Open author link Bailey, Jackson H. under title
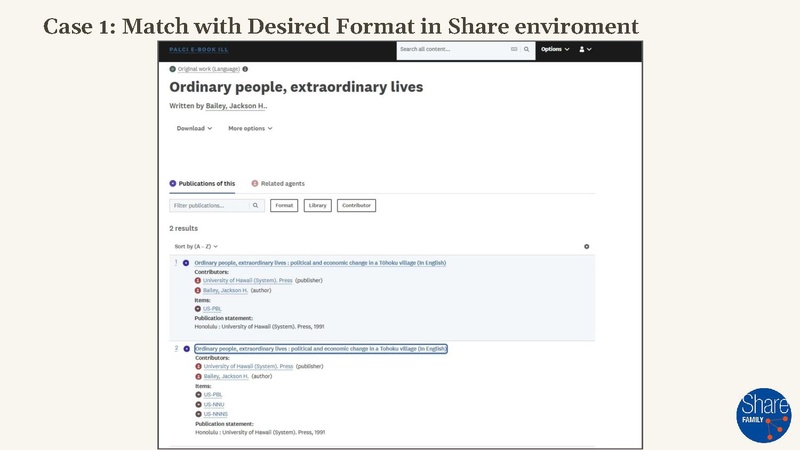The width and height of the screenshot is (800, 450). point(235,106)
